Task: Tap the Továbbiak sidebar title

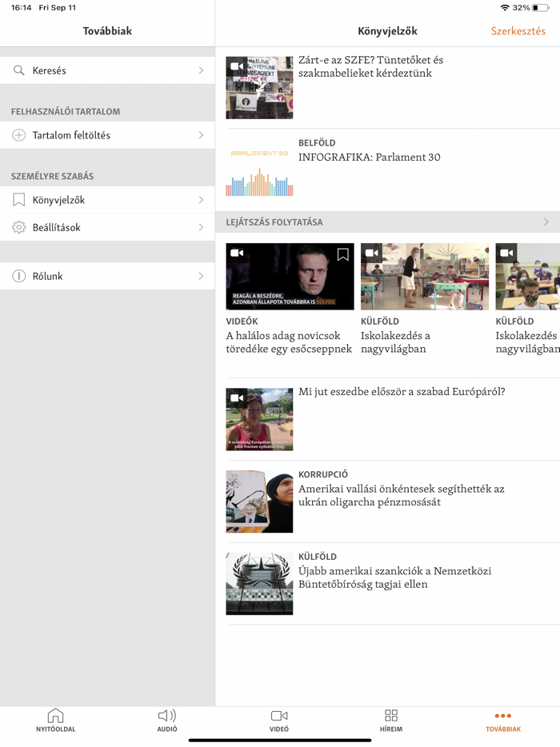Action: [107, 31]
